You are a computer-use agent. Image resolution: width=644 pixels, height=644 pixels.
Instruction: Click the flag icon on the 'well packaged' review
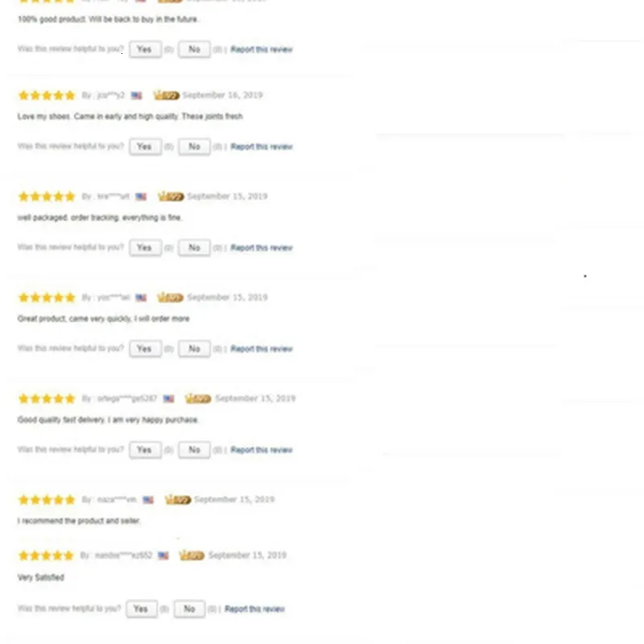pos(141,196)
